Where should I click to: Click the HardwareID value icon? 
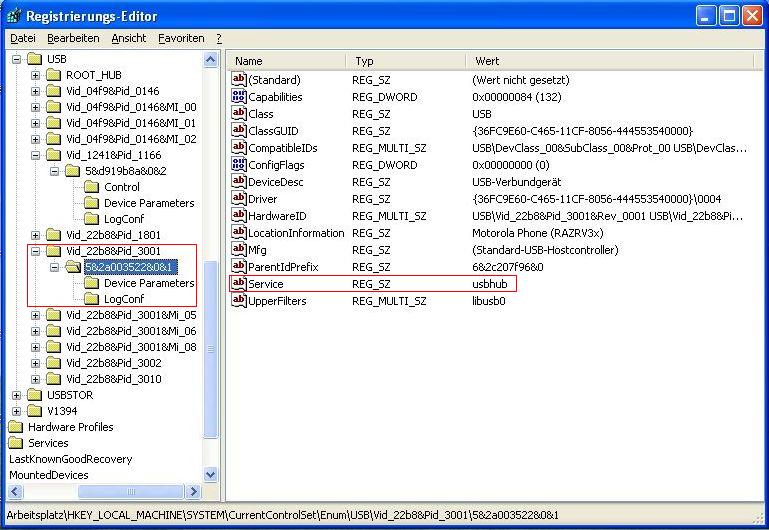click(x=239, y=216)
